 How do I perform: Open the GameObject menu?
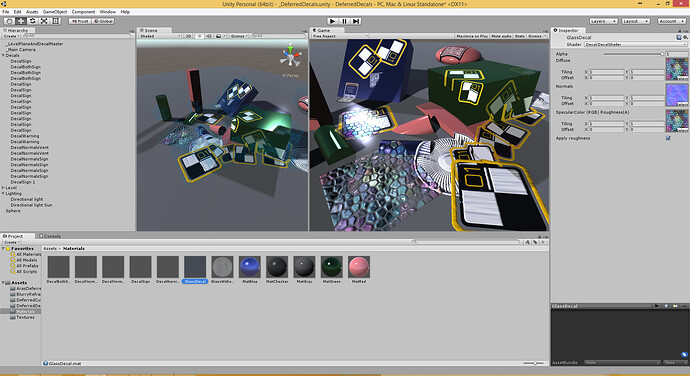tap(55, 12)
